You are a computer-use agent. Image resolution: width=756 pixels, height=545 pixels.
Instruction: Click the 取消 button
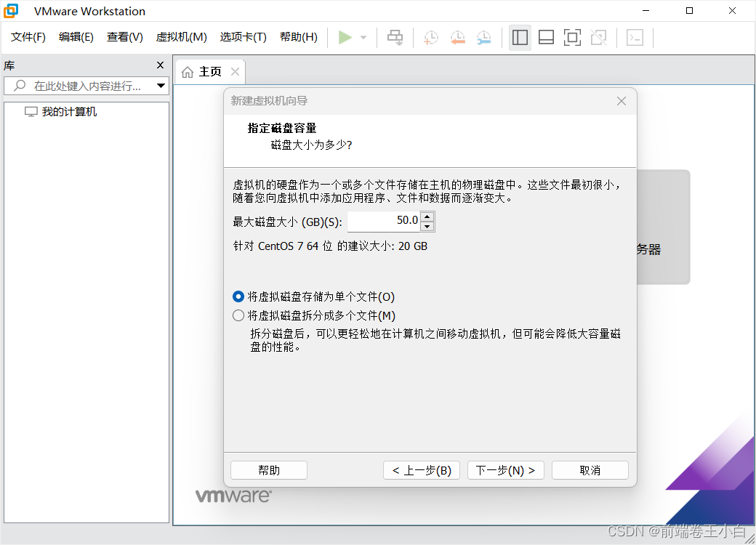590,470
